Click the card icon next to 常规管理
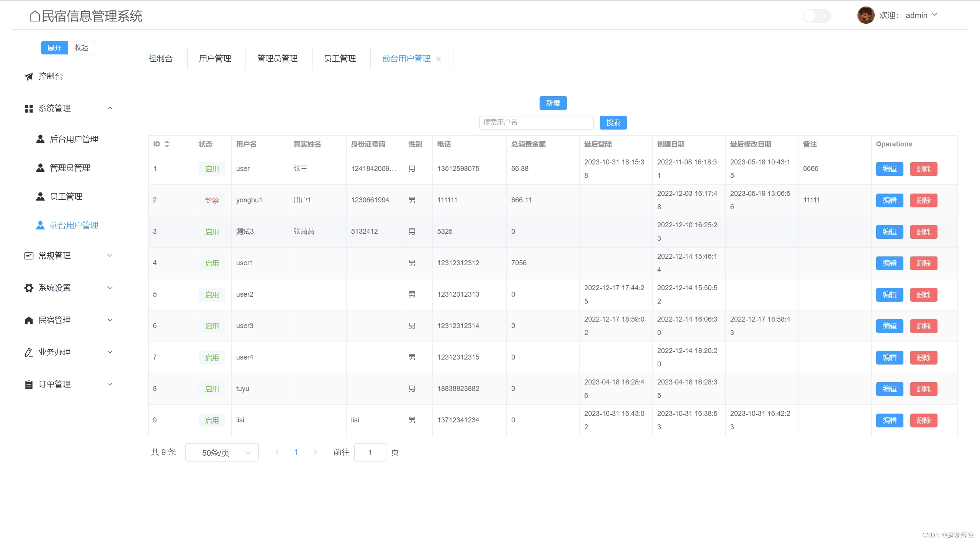 point(29,256)
